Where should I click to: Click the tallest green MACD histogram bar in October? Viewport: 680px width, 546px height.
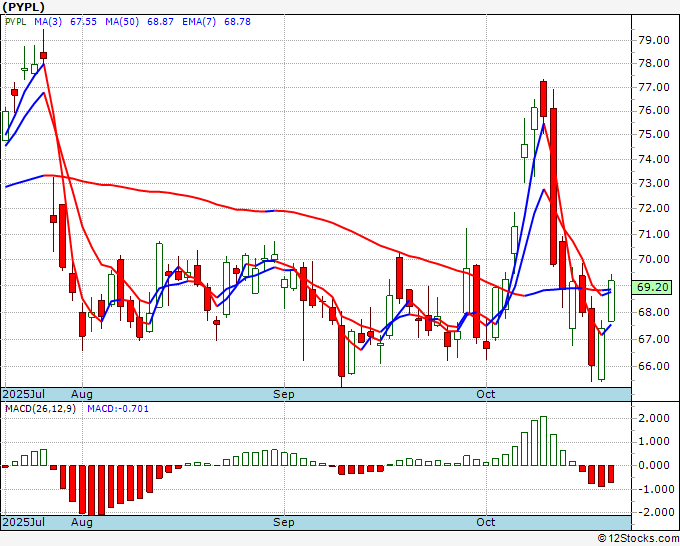[543, 441]
